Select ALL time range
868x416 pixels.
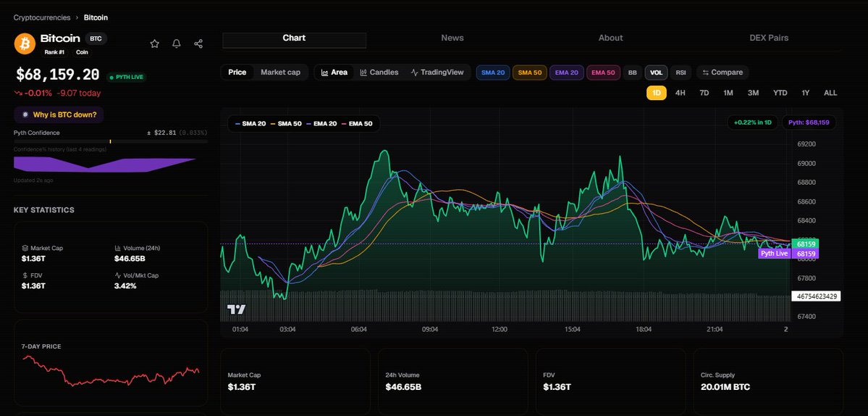[830, 93]
